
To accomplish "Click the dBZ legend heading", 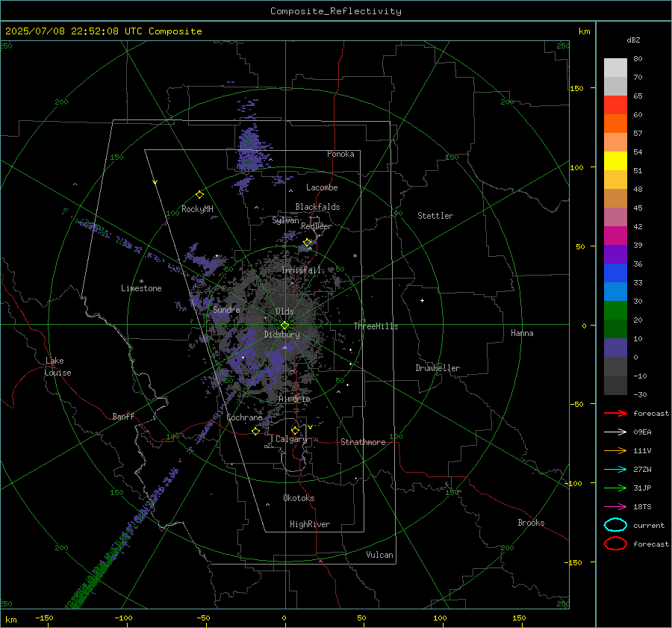I will pos(633,40).
